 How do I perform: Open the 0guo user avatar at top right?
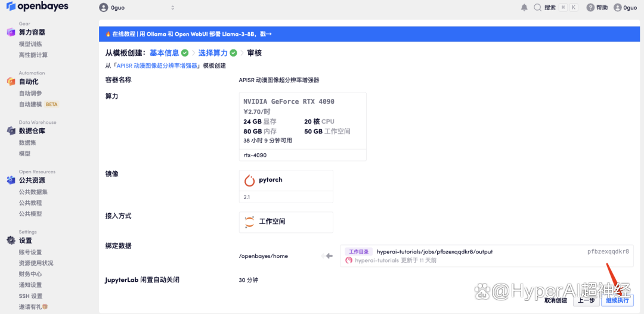point(617,7)
